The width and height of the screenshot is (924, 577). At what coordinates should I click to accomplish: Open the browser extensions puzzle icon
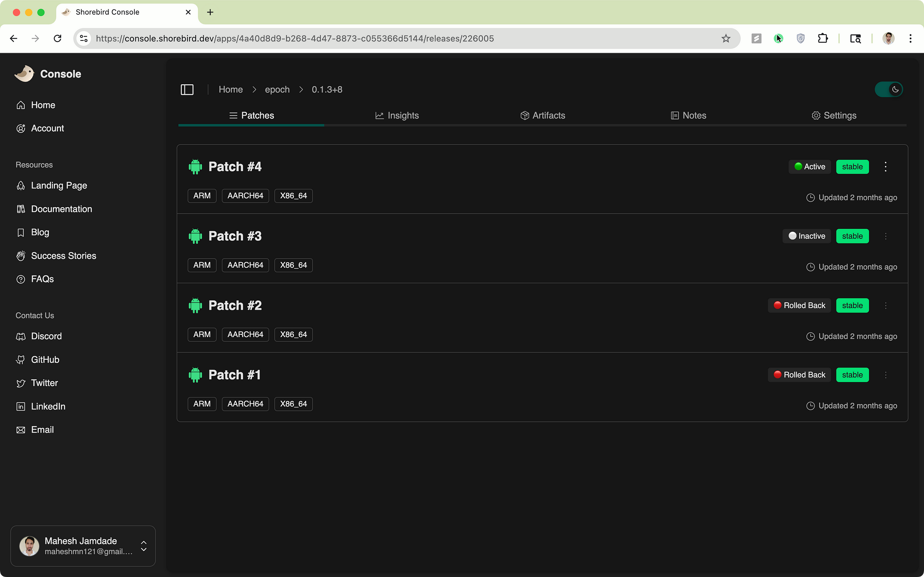(x=823, y=39)
